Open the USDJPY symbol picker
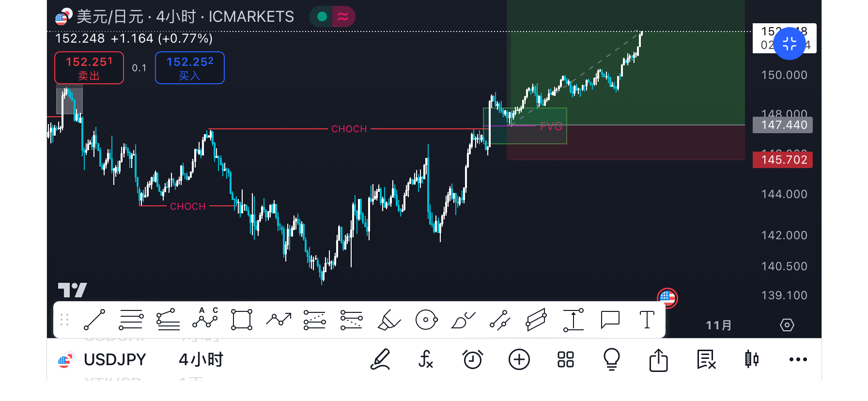868x401 pixels. pyautogui.click(x=114, y=360)
